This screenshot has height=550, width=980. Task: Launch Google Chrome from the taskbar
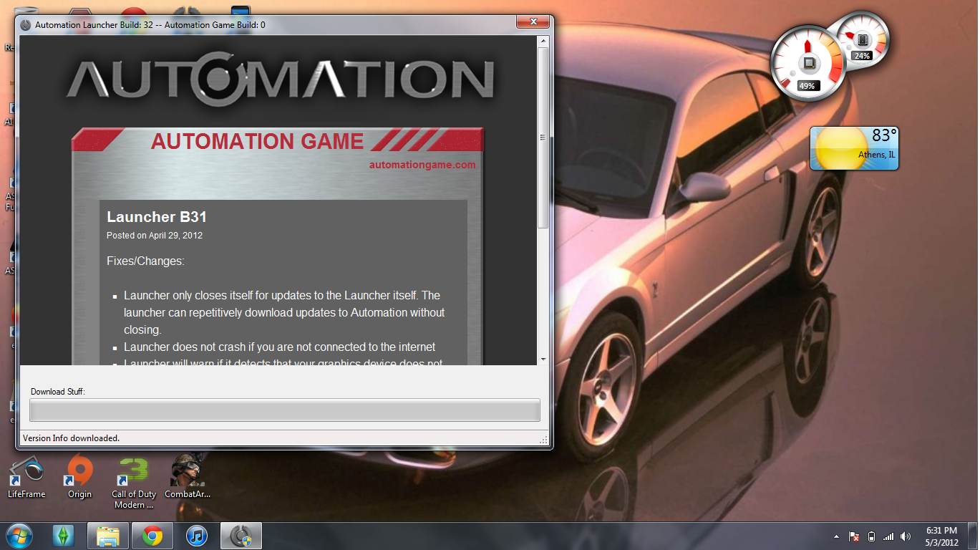tap(152, 536)
